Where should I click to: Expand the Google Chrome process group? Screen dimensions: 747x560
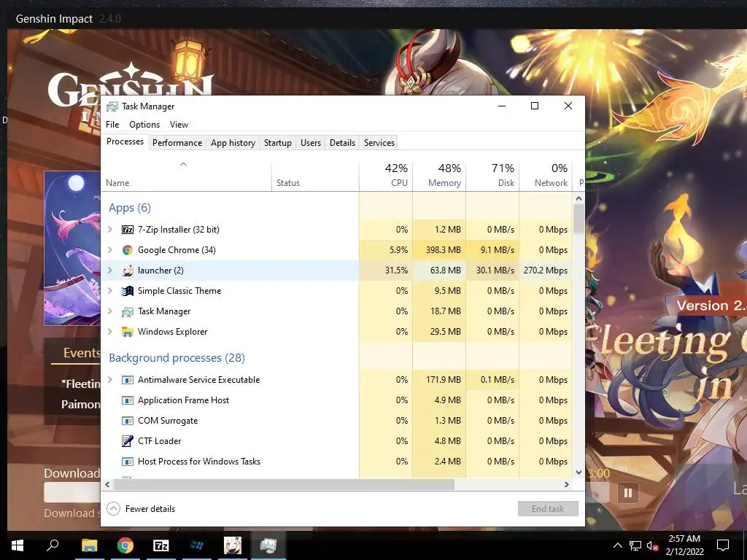[110, 250]
